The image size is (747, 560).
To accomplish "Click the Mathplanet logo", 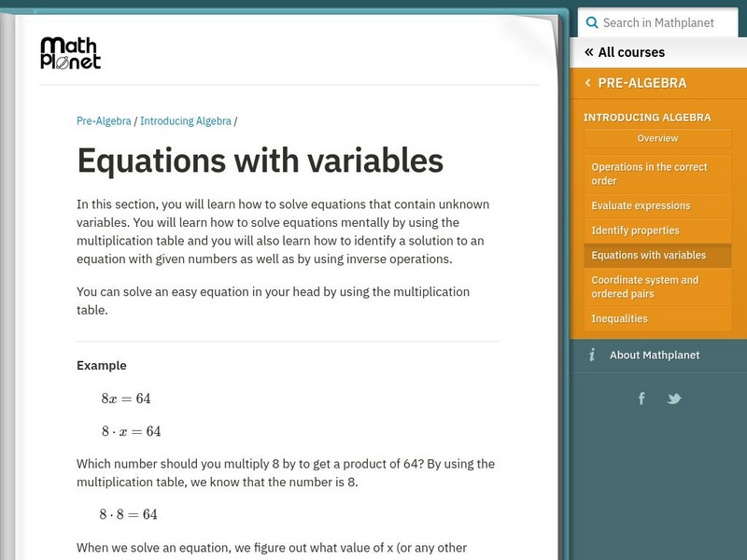I will tap(70, 53).
